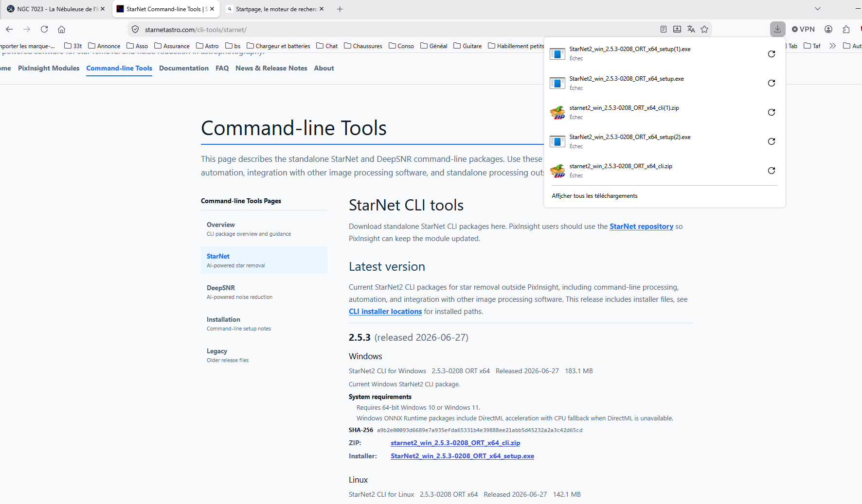862x504 pixels.
Task: Click the browser forward arrow
Action: (x=27, y=29)
